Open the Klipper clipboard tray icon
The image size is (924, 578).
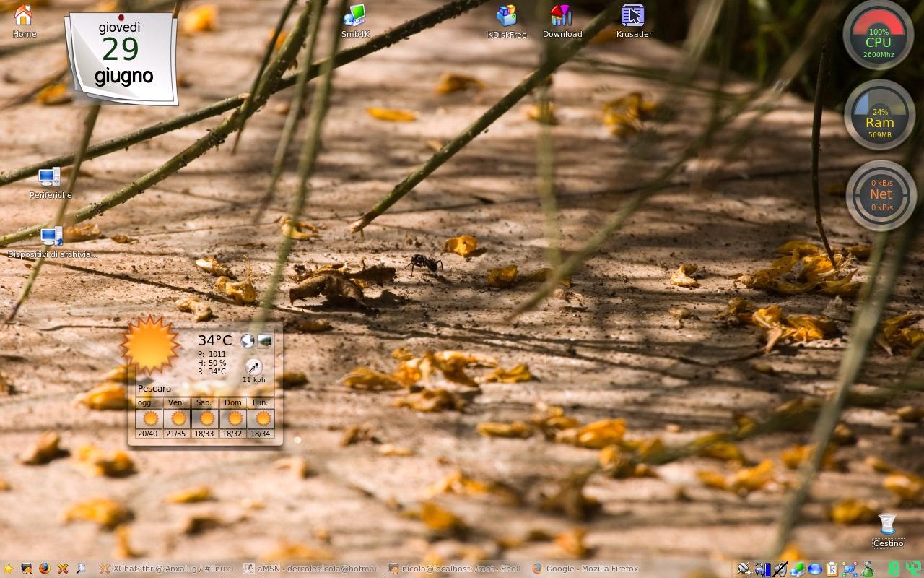tap(832, 569)
